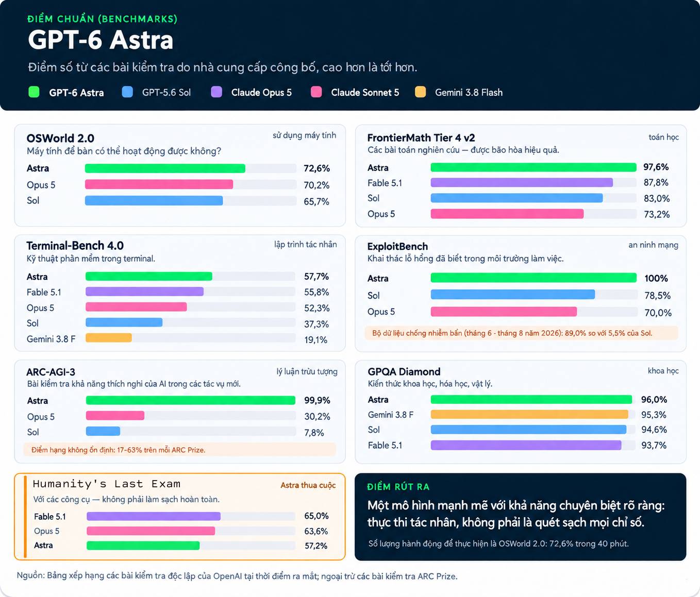The width and height of the screenshot is (700, 597).
Task: Click the 'ĐIỂM RÚT RA' takeaway panel heading
Action: click(398, 487)
